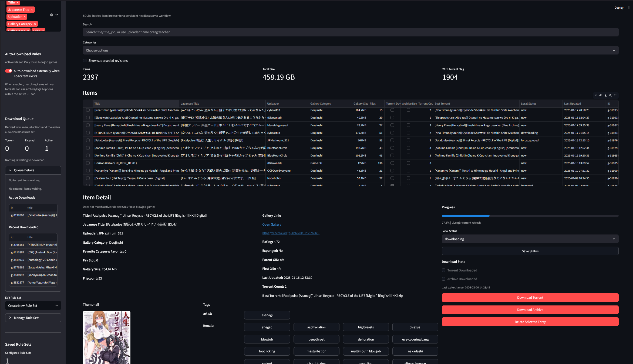Clear table selection with X icon
The height and width of the screenshot is (364, 633).
coord(596,96)
